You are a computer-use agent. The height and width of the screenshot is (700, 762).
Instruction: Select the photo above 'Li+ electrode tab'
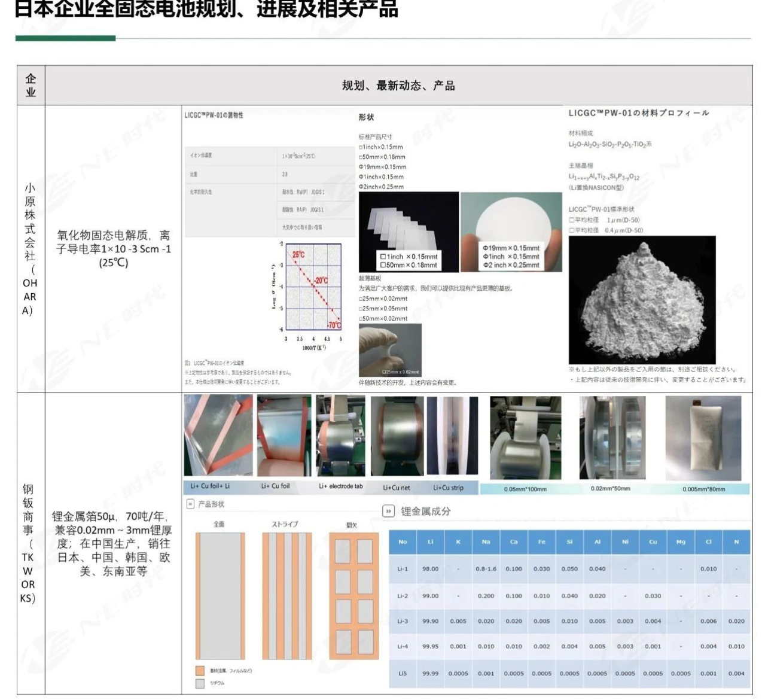(x=340, y=436)
